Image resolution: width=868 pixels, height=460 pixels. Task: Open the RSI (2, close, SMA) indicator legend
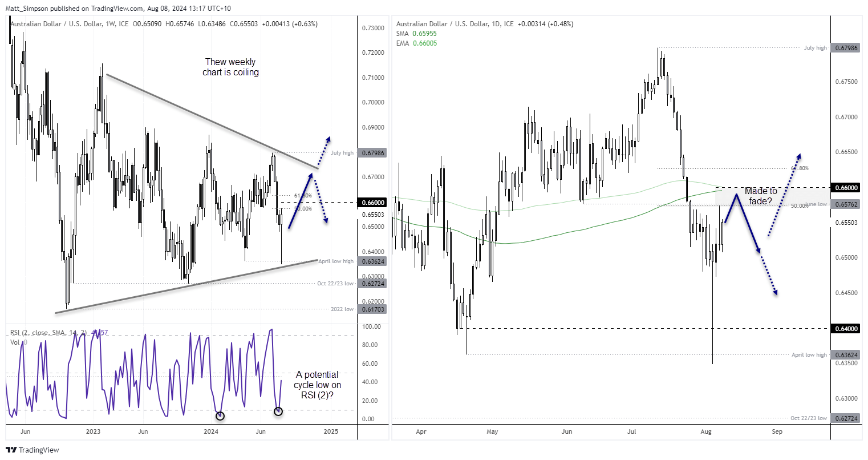tap(59, 333)
